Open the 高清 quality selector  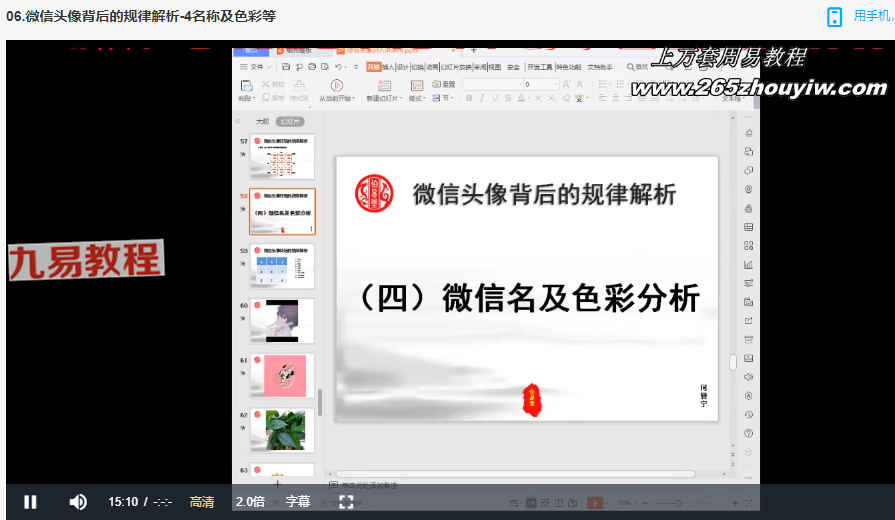click(x=202, y=502)
